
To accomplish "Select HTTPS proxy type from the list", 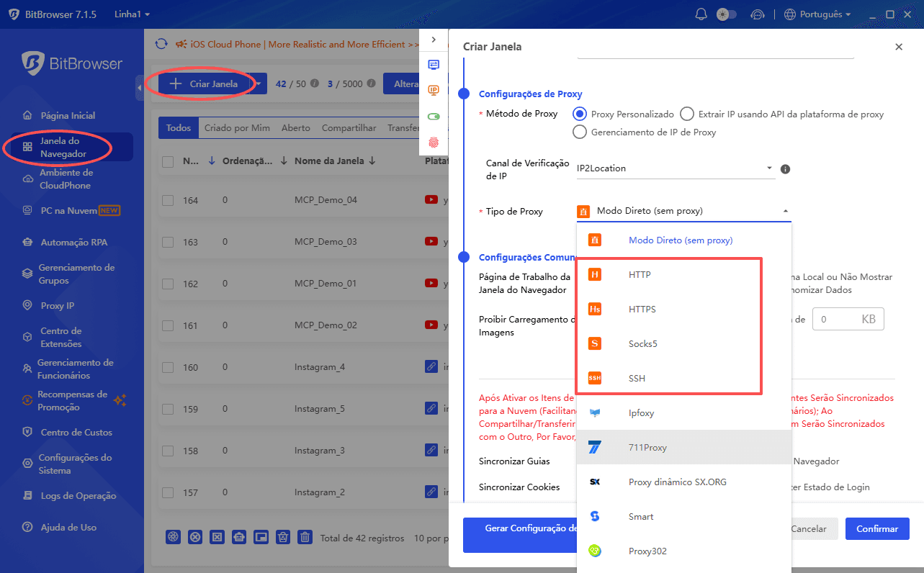I will [x=684, y=310].
